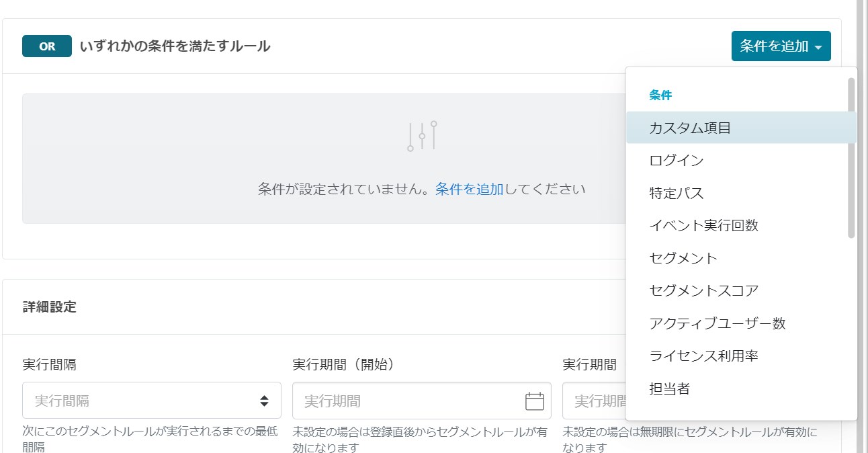Click the いずれかの条件を満たすルール heading
The width and height of the screenshot is (868, 453).
[x=175, y=46]
